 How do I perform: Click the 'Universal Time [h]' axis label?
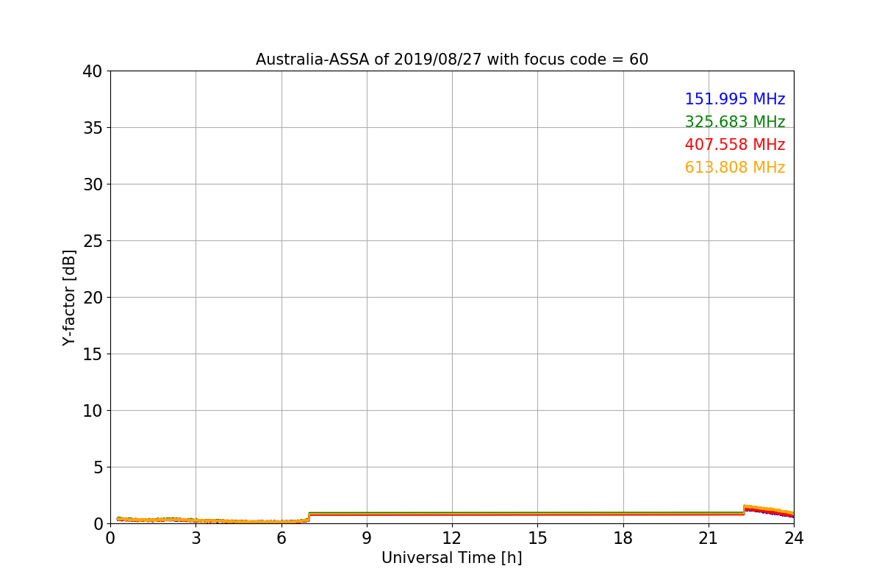pyautogui.click(x=451, y=558)
